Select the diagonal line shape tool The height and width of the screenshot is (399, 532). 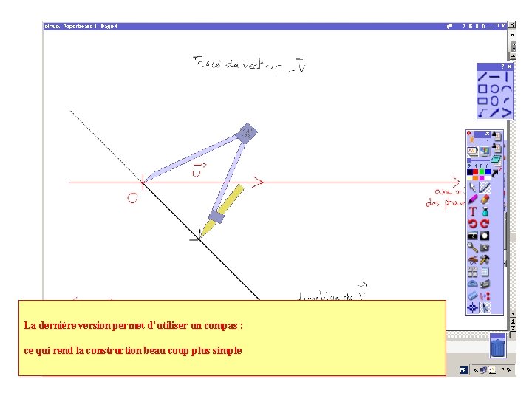pos(482,77)
